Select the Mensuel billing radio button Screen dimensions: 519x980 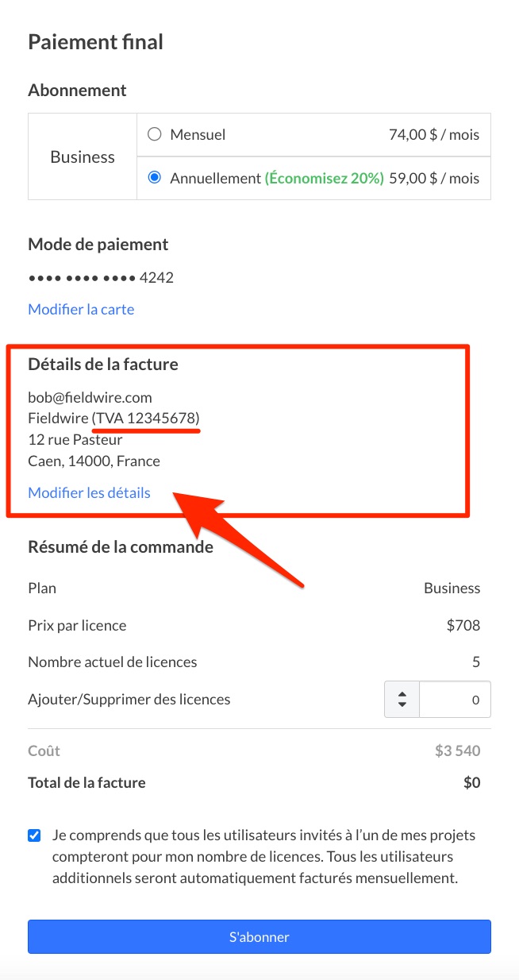click(155, 135)
